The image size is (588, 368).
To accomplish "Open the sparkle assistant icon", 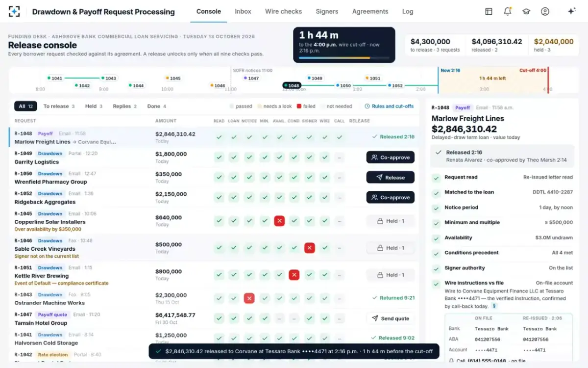I will pyautogui.click(x=571, y=11).
